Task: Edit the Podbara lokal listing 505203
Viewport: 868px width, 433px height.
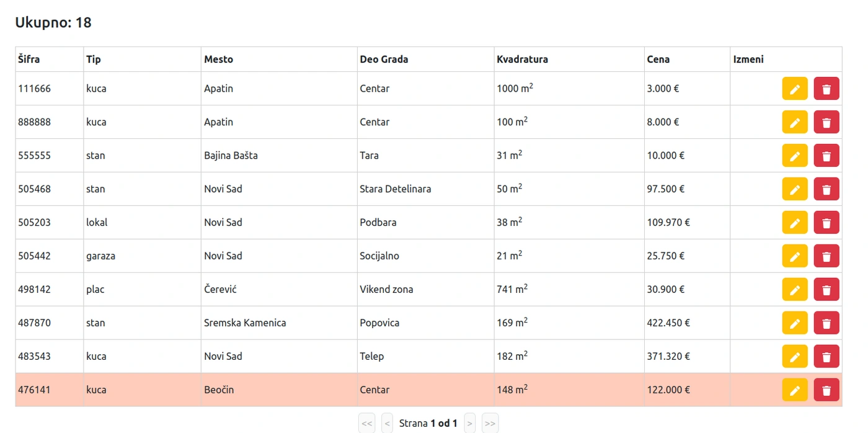Action: 795,223
